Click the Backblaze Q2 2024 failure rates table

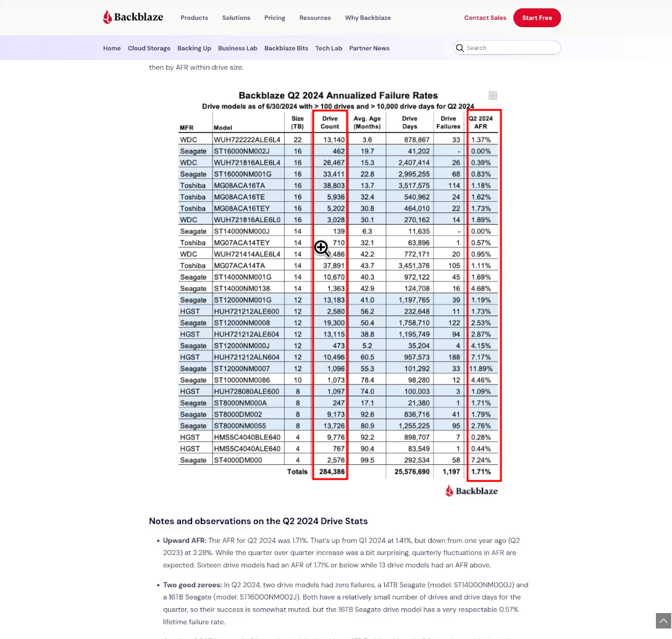click(x=338, y=293)
